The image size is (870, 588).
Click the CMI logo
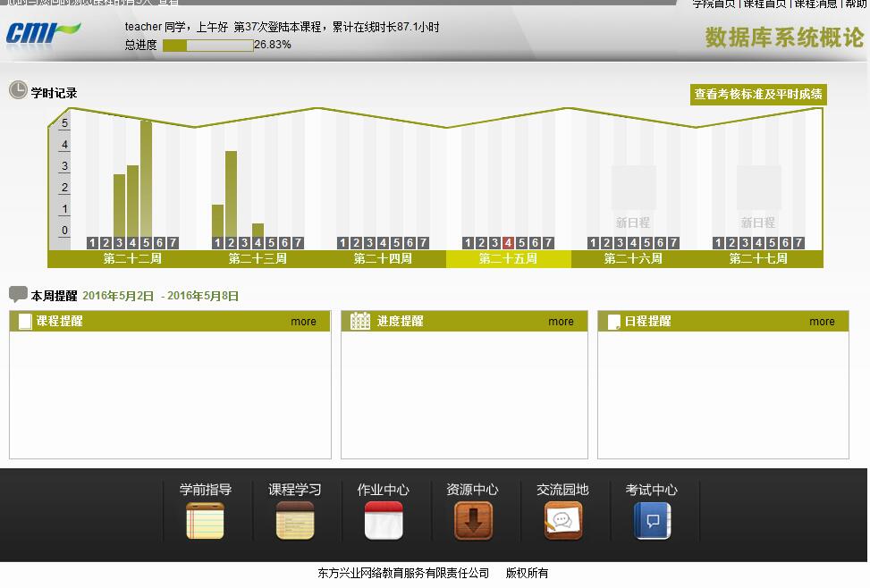[43, 34]
